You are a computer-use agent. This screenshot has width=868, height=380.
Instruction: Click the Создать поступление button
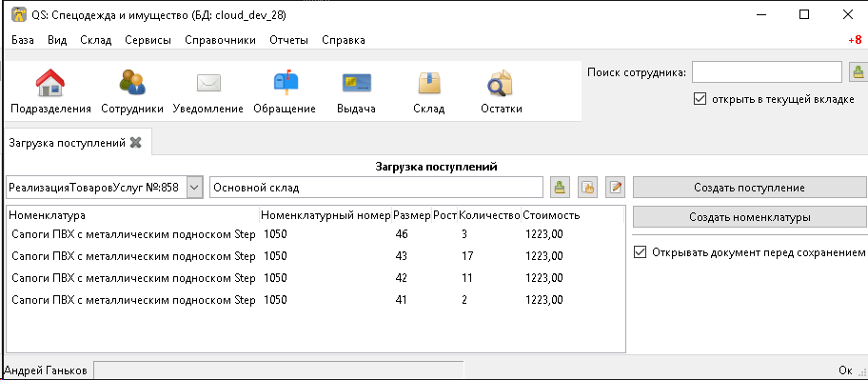click(750, 188)
